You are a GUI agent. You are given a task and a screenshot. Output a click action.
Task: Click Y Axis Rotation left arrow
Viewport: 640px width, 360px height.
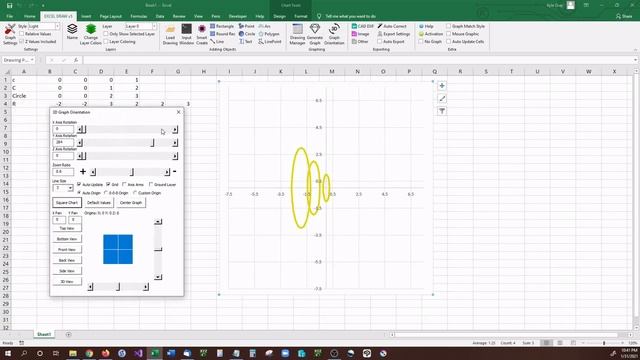pyautogui.click(x=80, y=143)
